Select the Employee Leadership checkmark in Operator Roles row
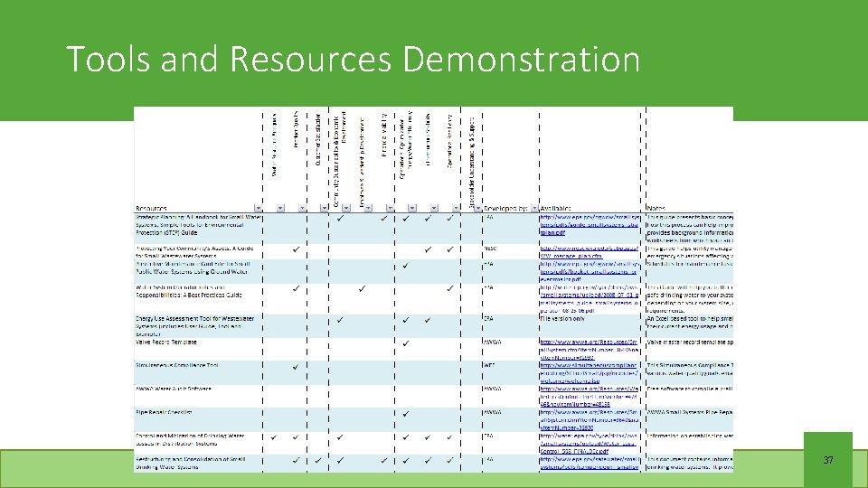The height and width of the screenshot is (488, 868). coord(362,289)
